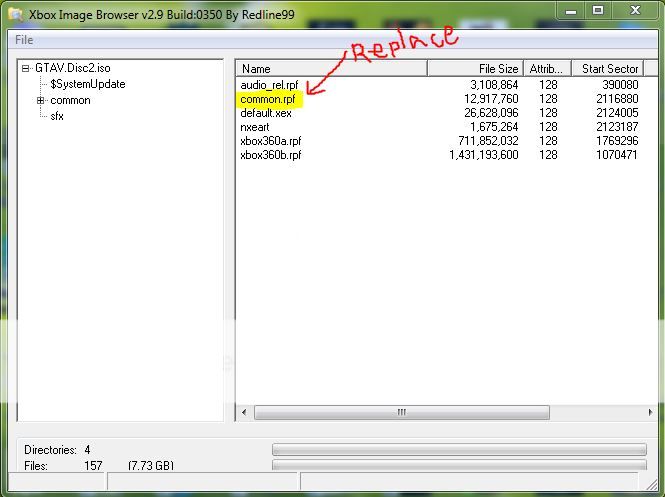
Task: Open the File menu
Action: [x=23, y=40]
